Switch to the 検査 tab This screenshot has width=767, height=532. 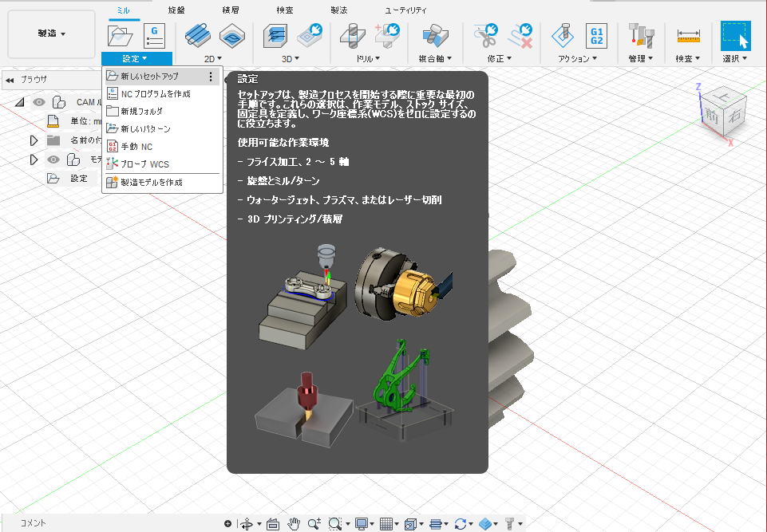[285, 10]
